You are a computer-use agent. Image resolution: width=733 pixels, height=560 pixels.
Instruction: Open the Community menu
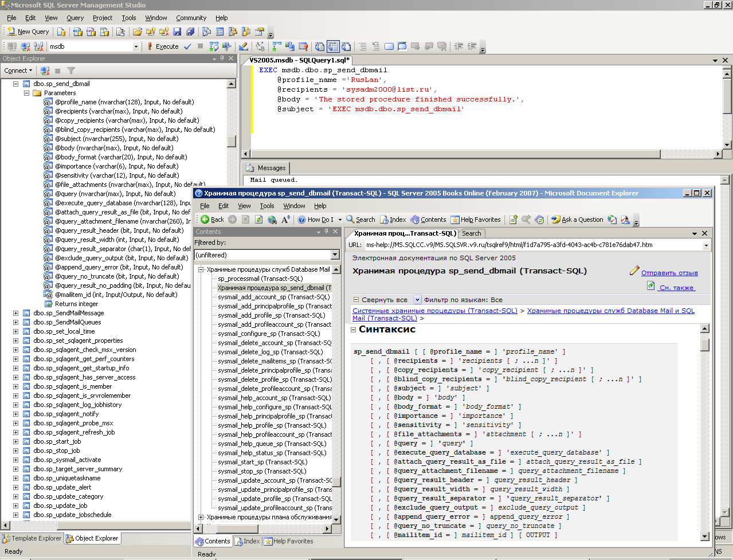(x=191, y=18)
